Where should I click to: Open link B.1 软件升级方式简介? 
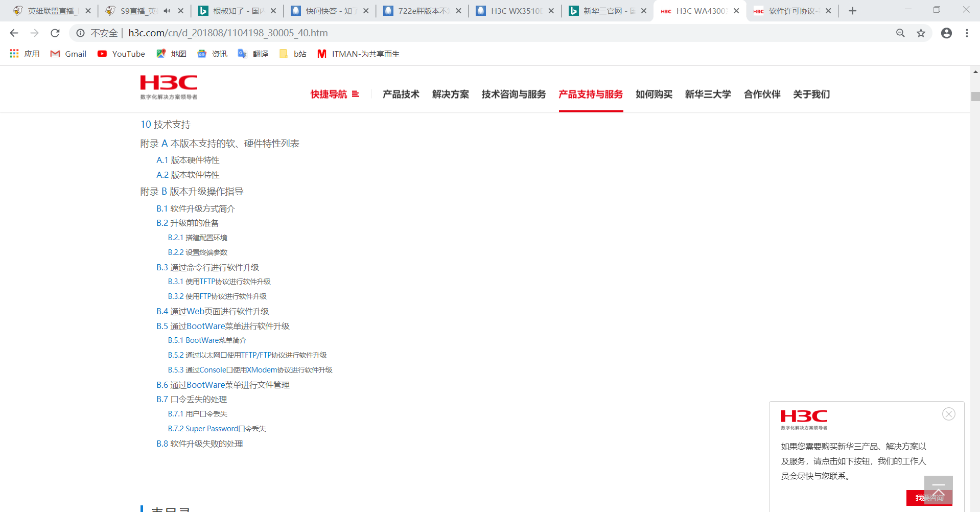tap(196, 208)
